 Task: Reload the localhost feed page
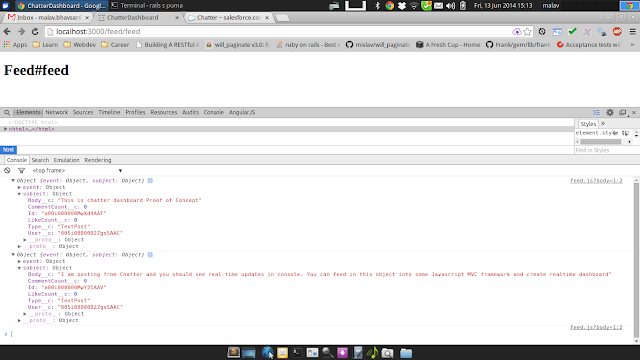click(x=35, y=31)
